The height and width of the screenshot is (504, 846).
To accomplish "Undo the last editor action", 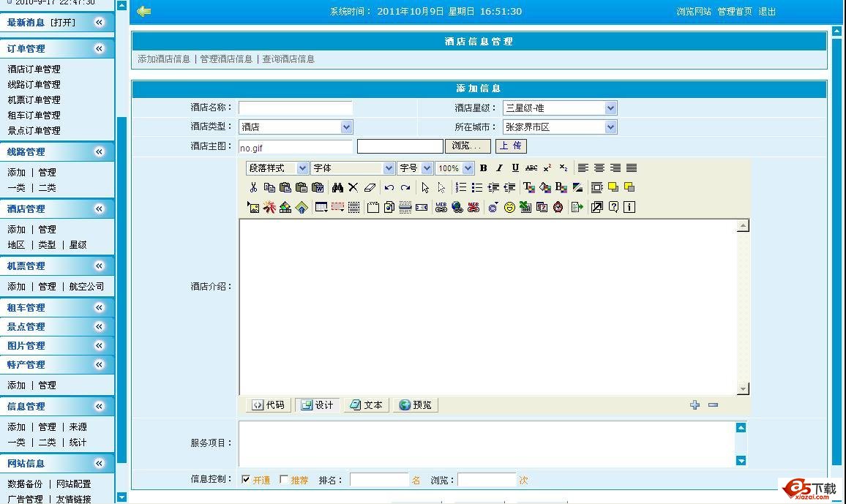I will tap(389, 187).
